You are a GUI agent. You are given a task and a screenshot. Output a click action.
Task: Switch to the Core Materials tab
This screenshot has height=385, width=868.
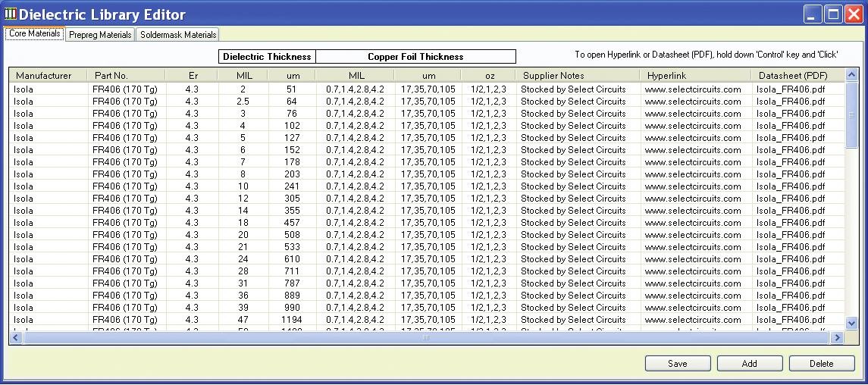click(x=35, y=33)
